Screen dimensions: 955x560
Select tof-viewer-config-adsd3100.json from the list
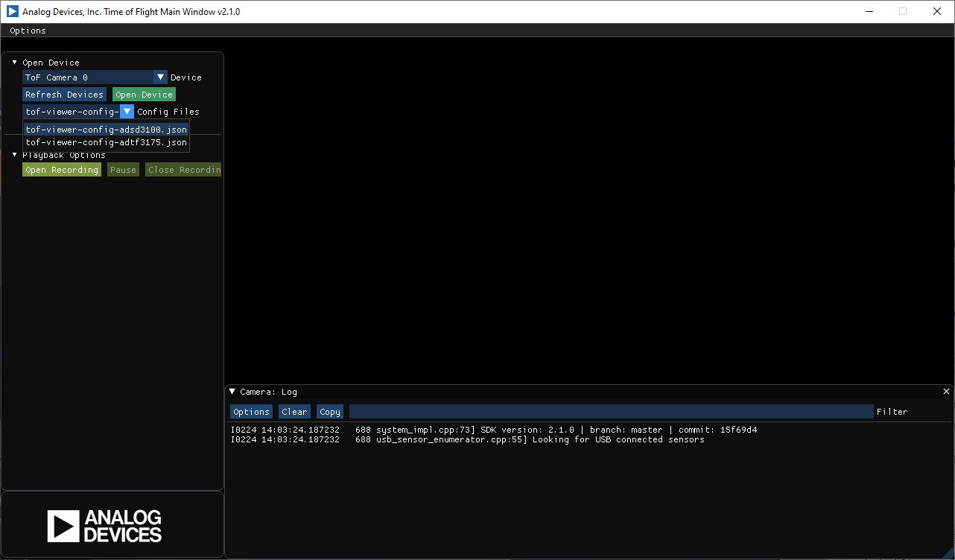107,130
